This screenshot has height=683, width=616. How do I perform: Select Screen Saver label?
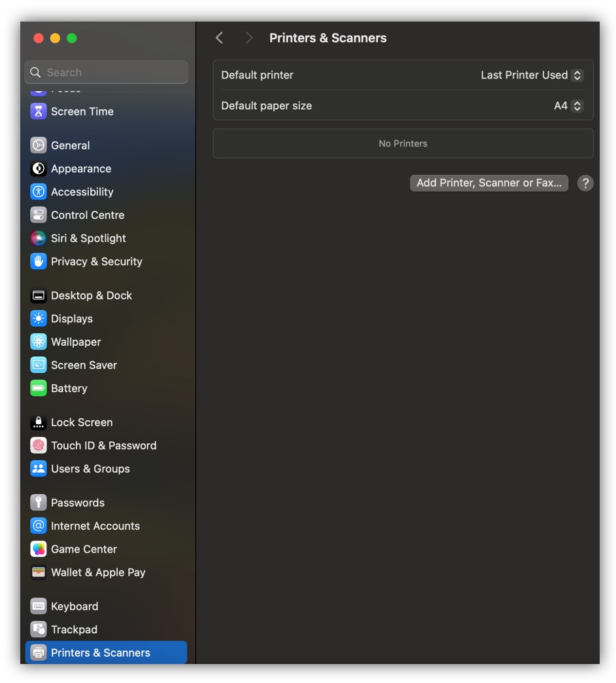[84, 365]
